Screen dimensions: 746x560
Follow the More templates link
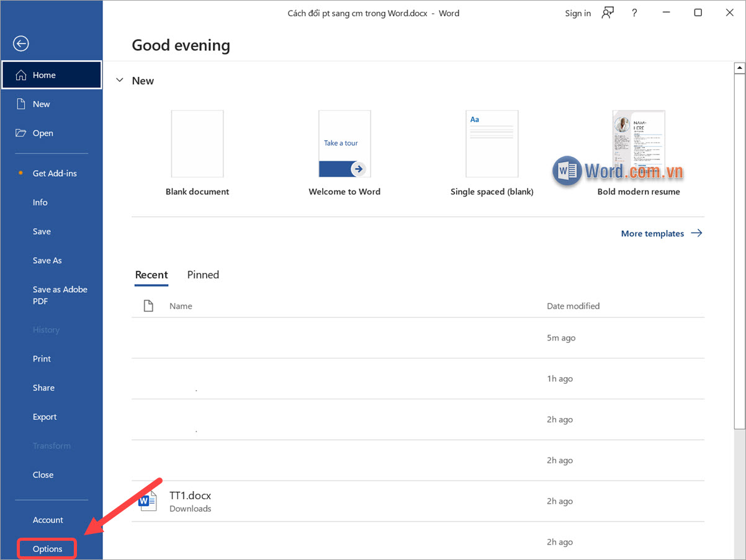[x=661, y=233]
